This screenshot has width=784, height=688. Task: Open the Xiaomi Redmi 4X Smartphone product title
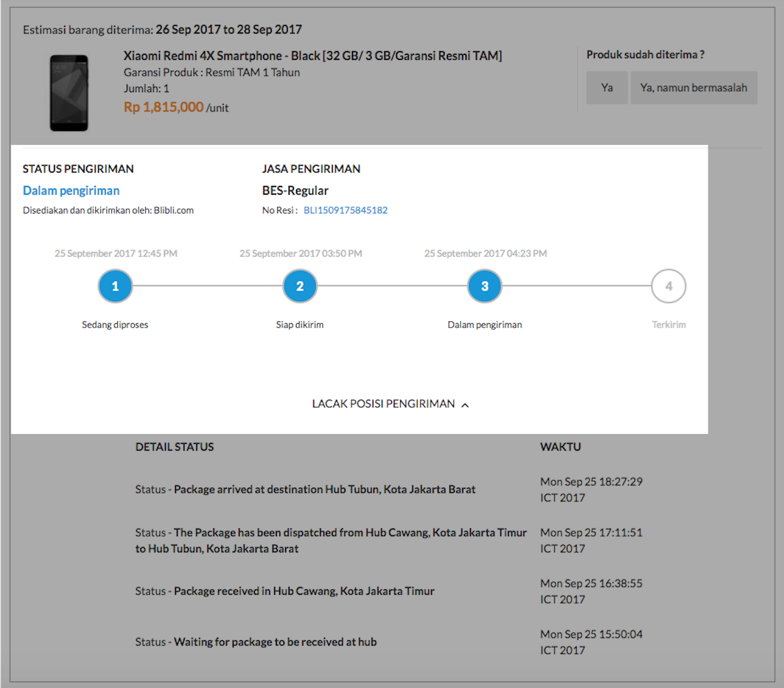(x=313, y=56)
